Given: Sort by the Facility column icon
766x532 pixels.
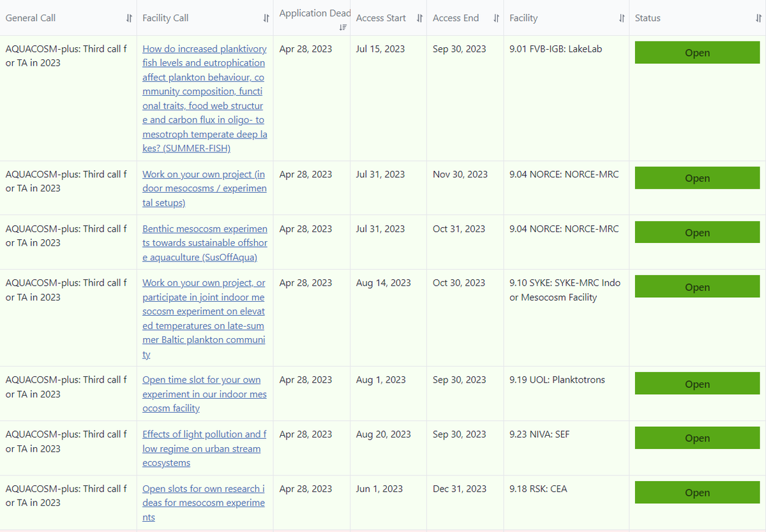Looking at the screenshot, I should click(x=621, y=18).
